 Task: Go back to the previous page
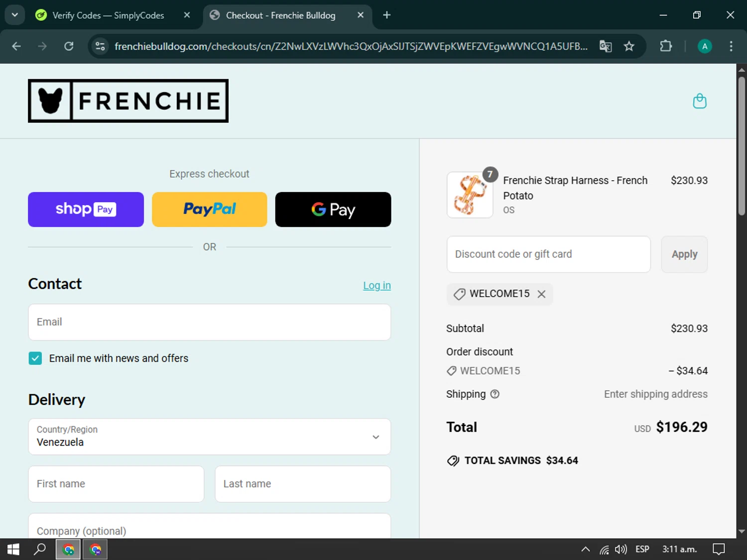pyautogui.click(x=16, y=46)
